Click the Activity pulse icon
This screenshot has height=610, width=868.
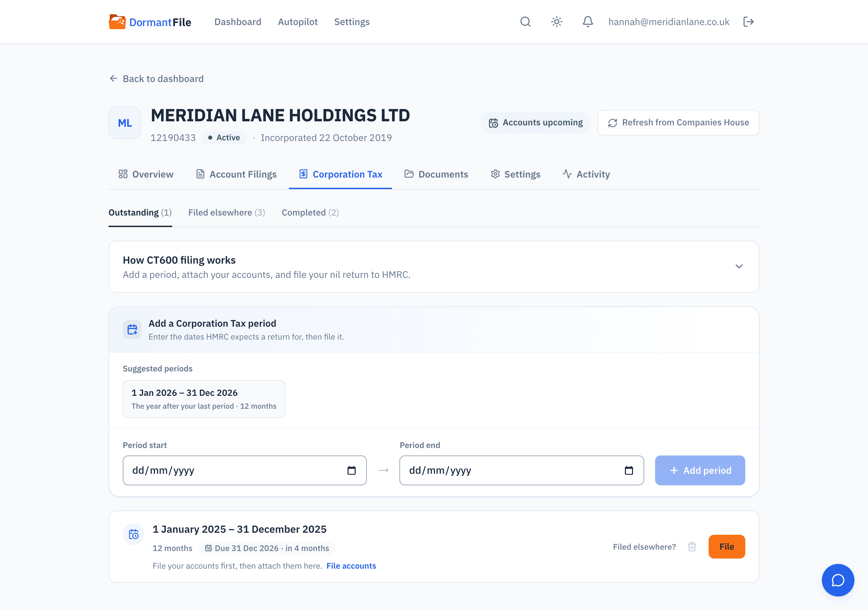pyautogui.click(x=567, y=174)
